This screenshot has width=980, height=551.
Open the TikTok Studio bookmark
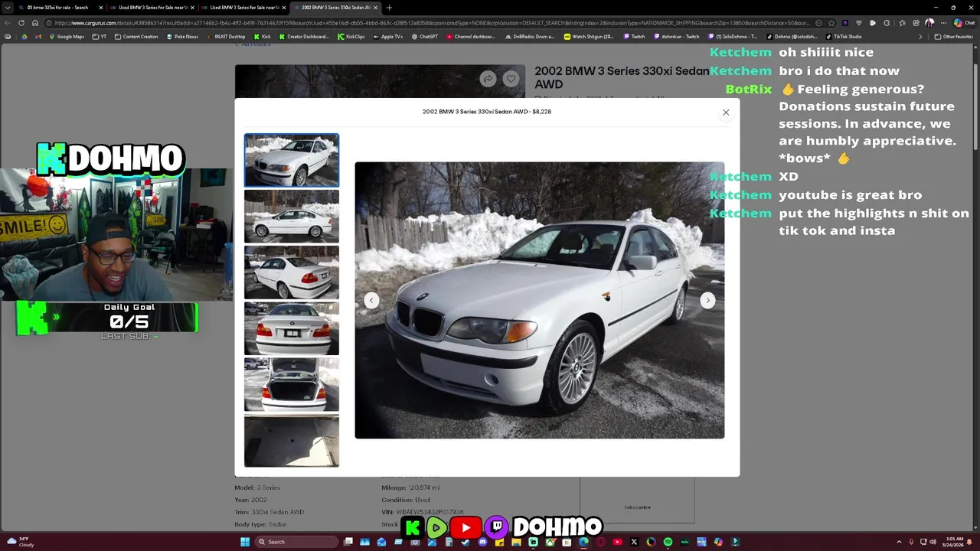click(844, 37)
